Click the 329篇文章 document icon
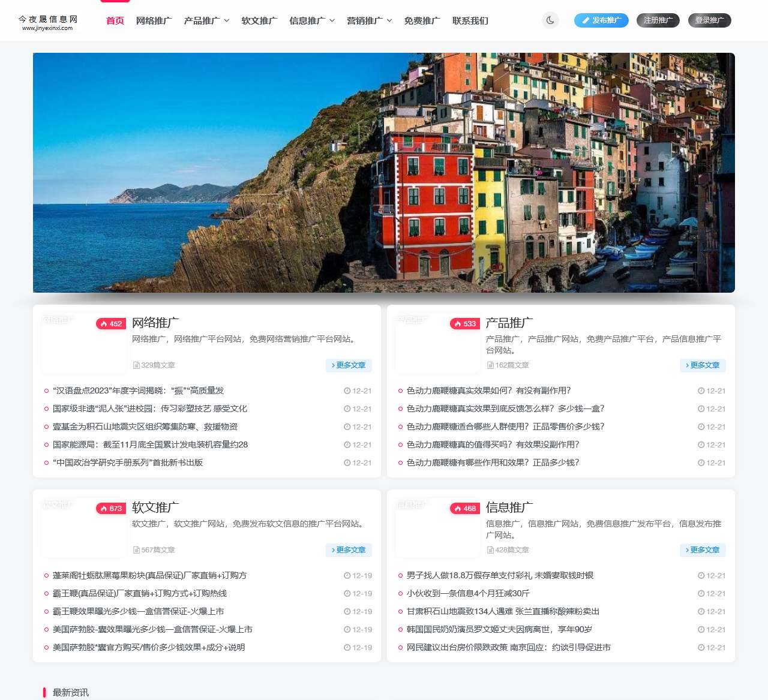 pyautogui.click(x=137, y=365)
